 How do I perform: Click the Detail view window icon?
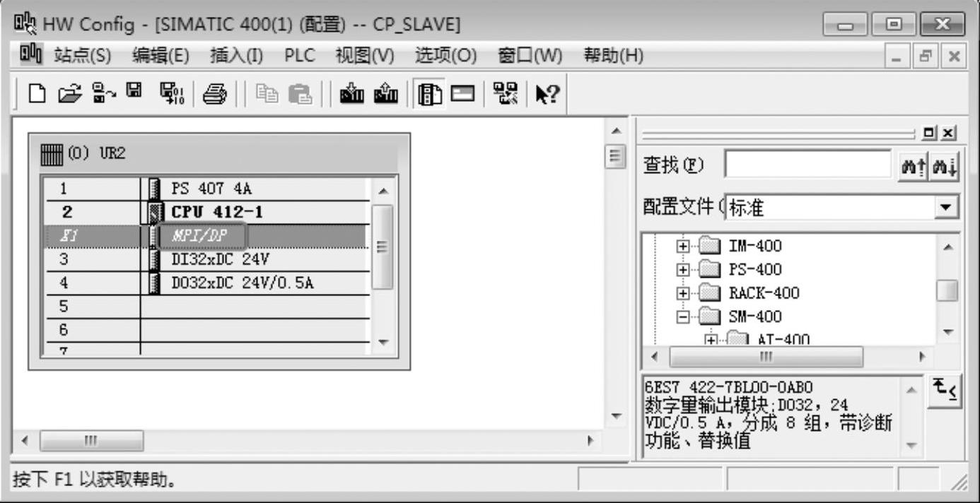tap(465, 92)
